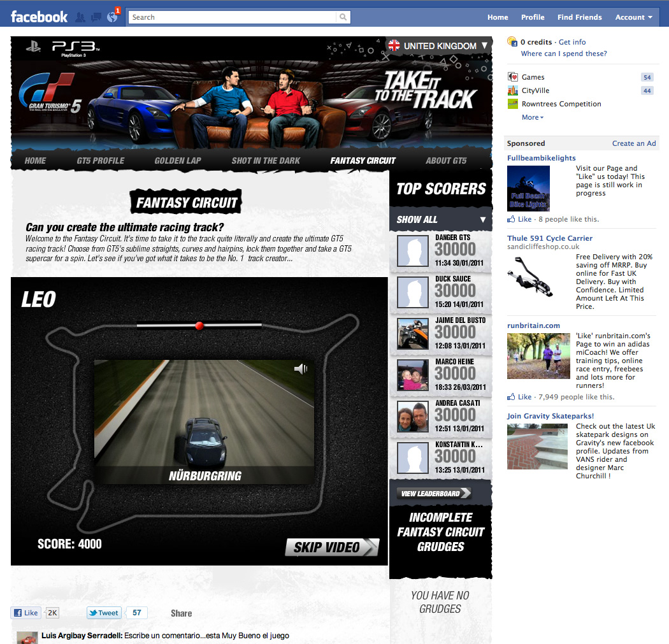Screen dimensions: 669x644
Task: Click Full Beam Bike Lights ad image
Action: point(528,188)
